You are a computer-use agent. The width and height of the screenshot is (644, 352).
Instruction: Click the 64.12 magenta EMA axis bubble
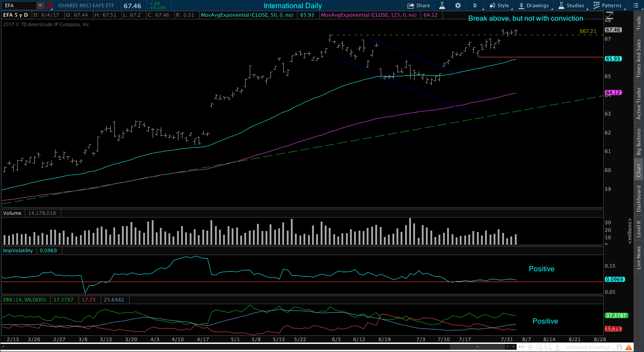pyautogui.click(x=613, y=93)
